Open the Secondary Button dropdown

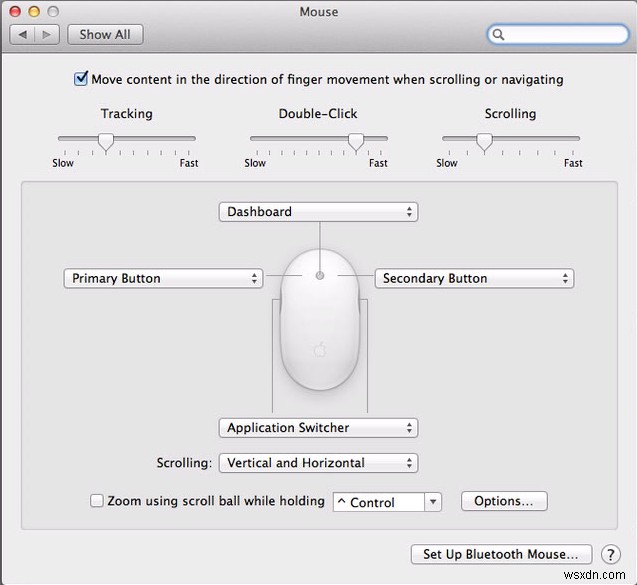click(x=474, y=278)
